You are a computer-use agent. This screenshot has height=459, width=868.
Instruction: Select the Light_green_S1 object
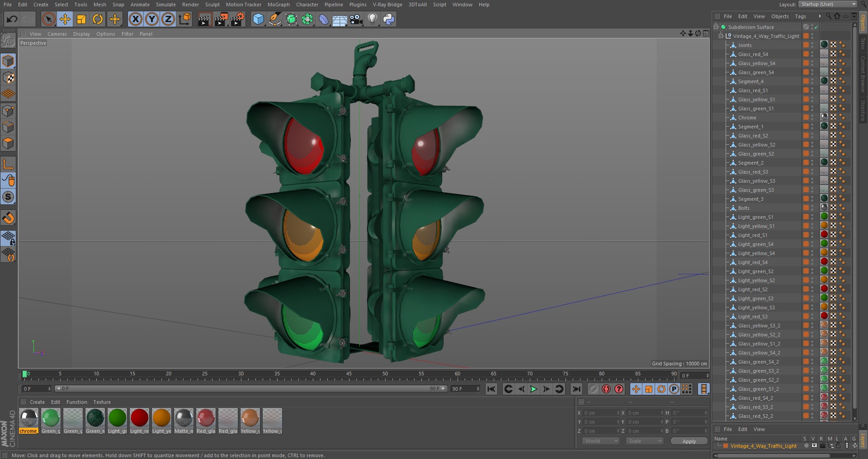pos(755,217)
